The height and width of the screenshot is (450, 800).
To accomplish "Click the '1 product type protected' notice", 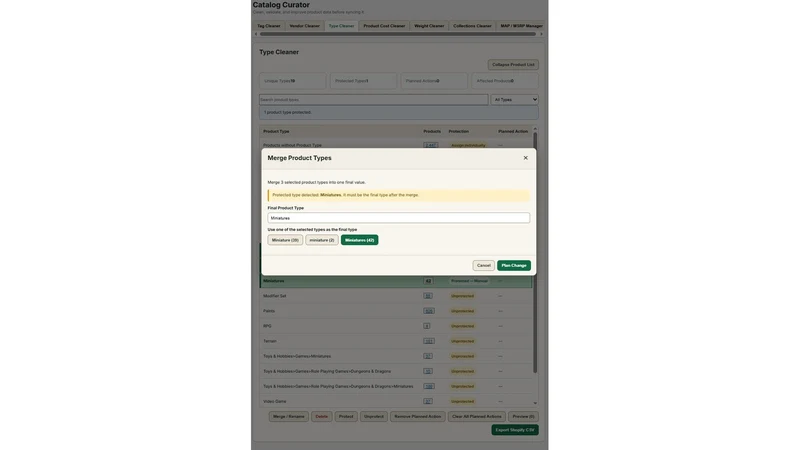I will pyautogui.click(x=398, y=112).
